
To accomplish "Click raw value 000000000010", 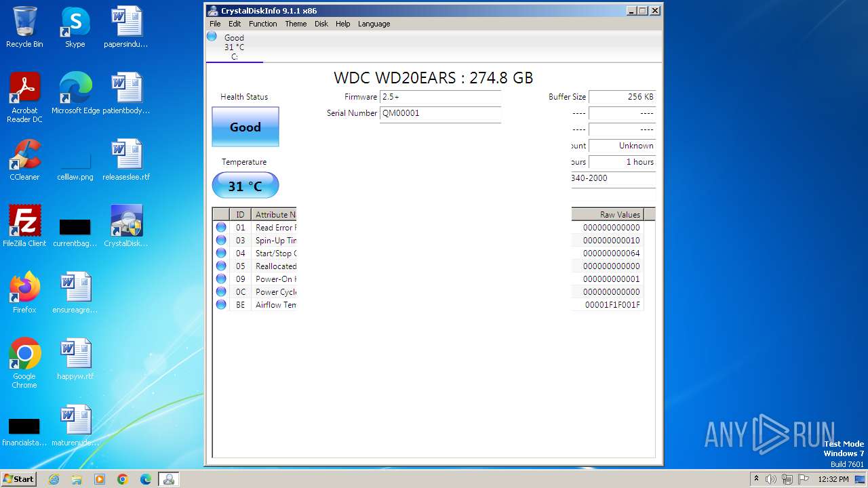I will click(x=611, y=241).
